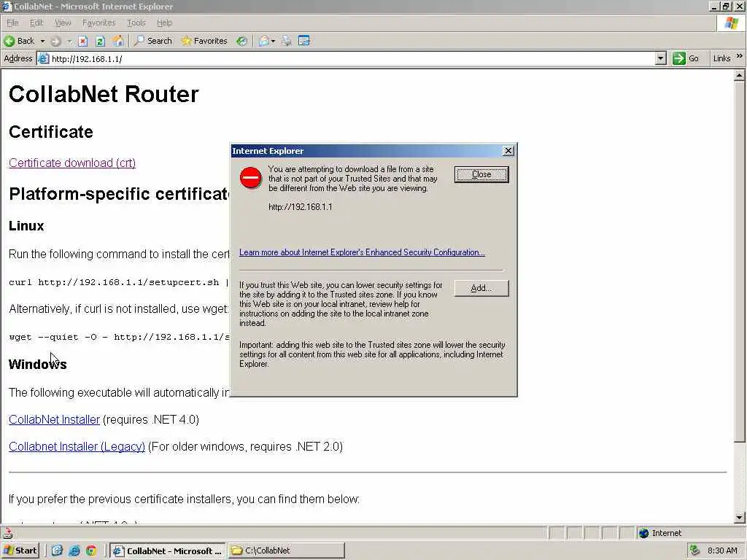Switch to C:\CollabNet taskbar window
Screen dimensions: 747x560
pos(286,551)
